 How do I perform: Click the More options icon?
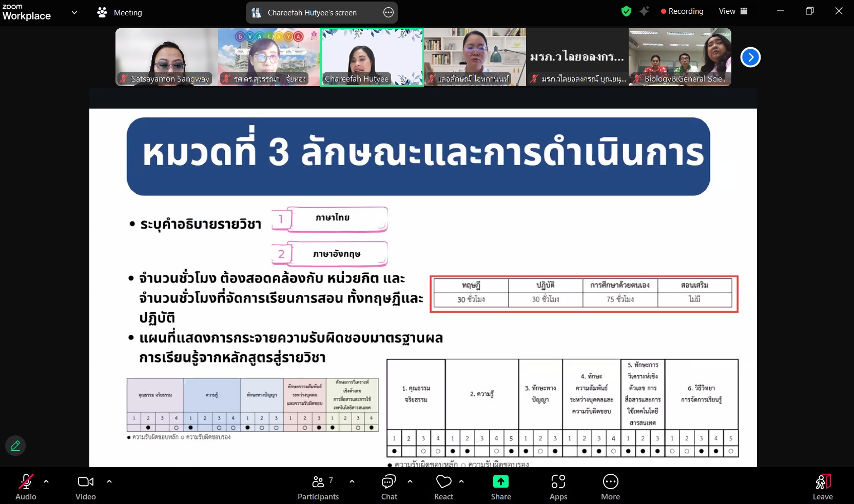[610, 486]
